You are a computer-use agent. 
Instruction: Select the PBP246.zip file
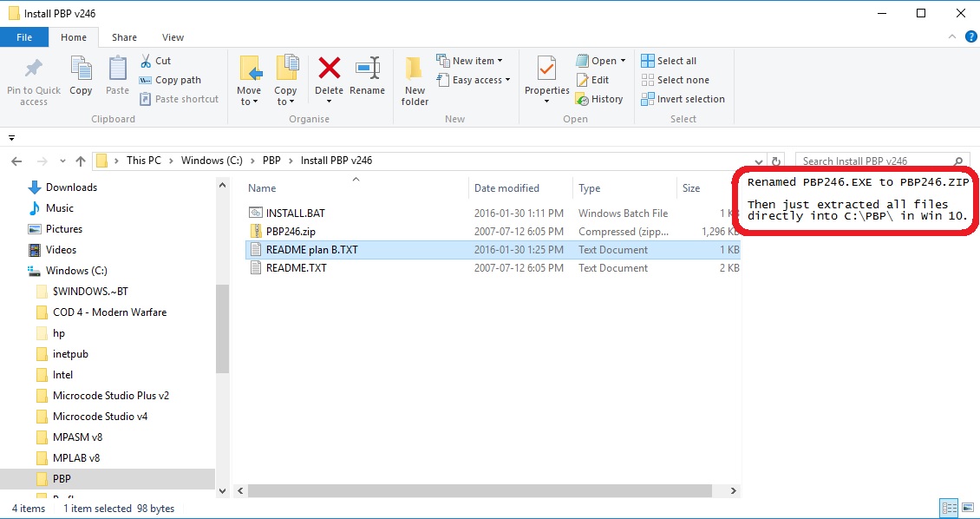coord(493,232)
